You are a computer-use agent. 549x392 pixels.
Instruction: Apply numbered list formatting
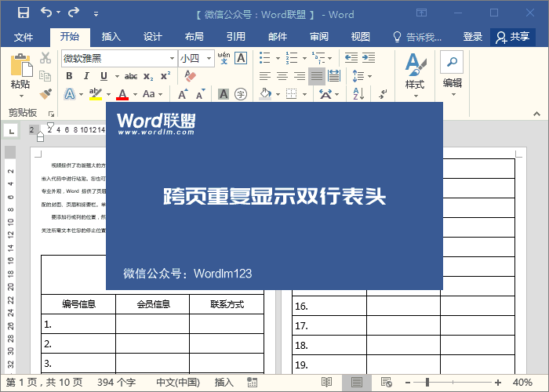click(x=291, y=58)
